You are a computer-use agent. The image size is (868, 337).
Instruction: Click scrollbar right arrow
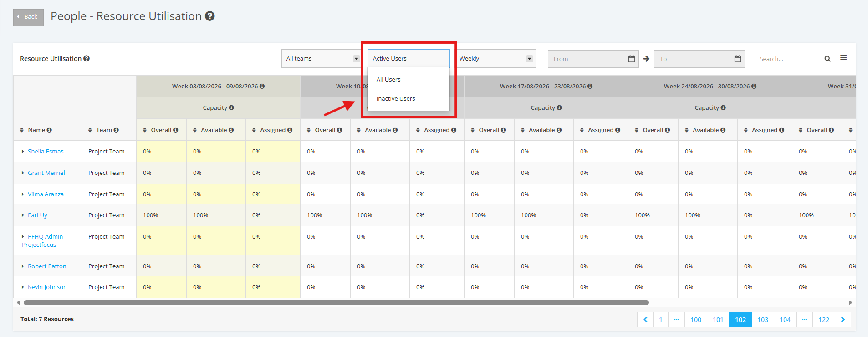coord(850,302)
